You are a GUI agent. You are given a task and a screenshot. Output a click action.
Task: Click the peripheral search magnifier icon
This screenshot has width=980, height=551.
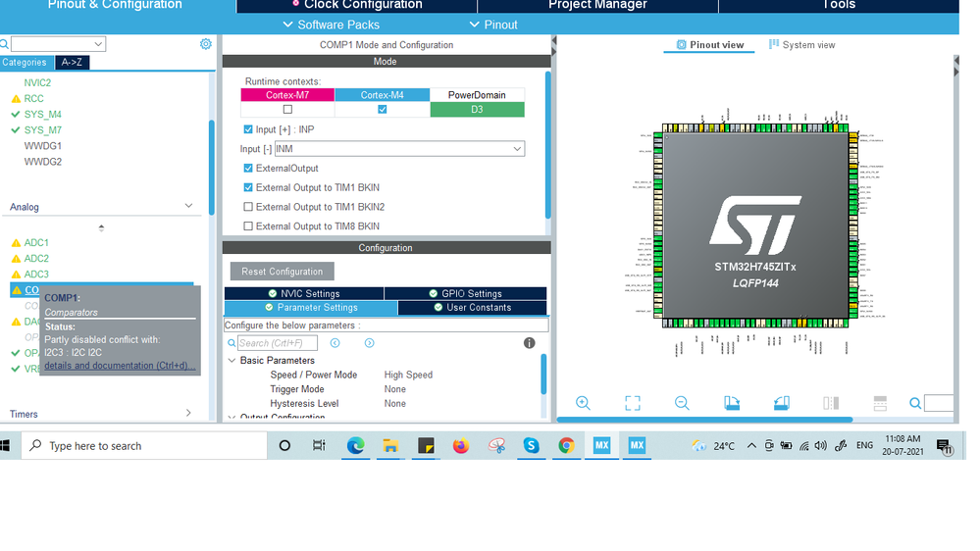click(4, 44)
